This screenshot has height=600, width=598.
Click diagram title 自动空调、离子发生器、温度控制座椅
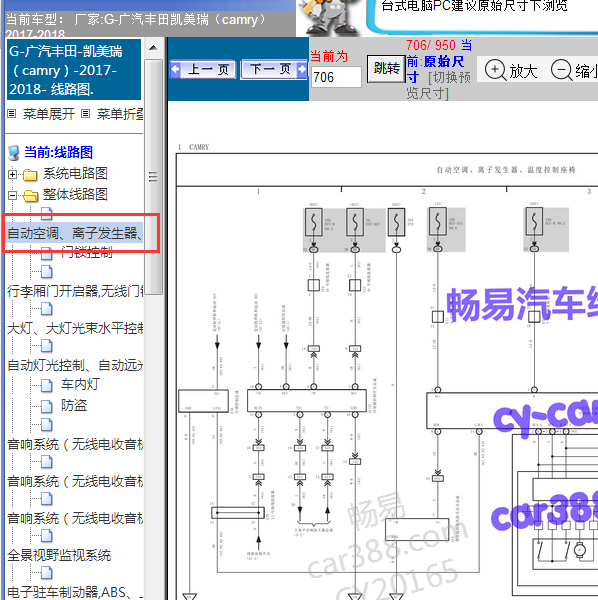coord(506,170)
